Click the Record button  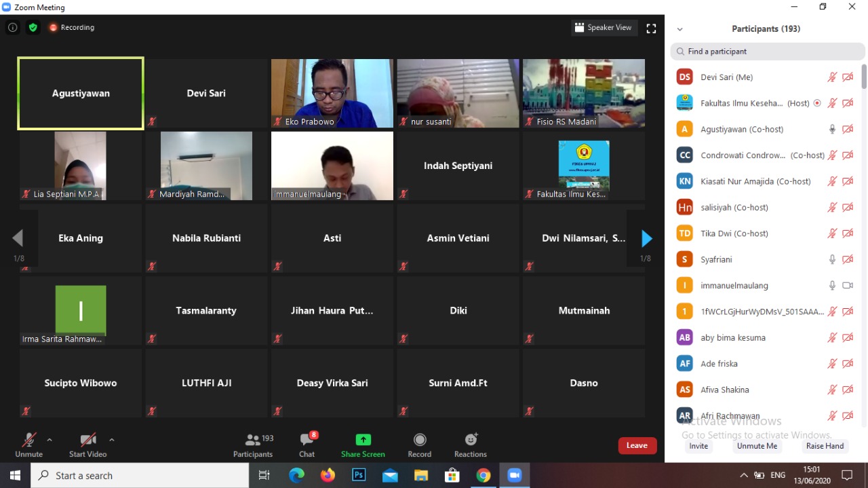(419, 445)
